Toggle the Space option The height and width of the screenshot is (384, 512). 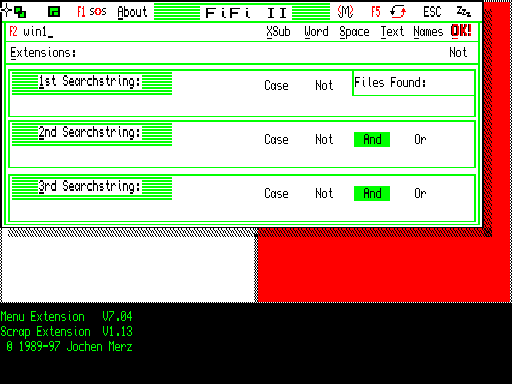click(354, 32)
